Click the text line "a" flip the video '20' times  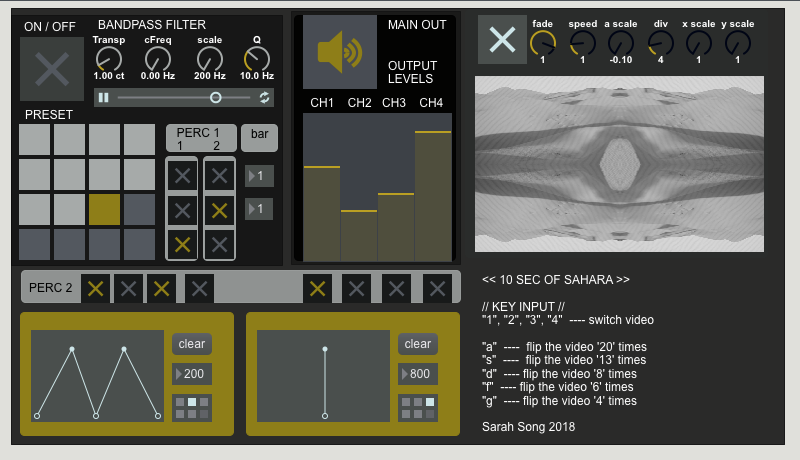coord(564,347)
